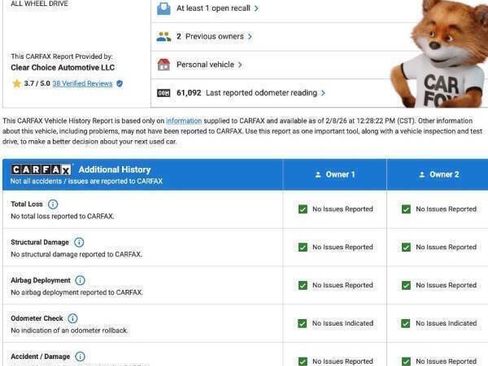This screenshot has width=488, height=366.
Task: Click the '3.7 / 5.0' rating text
Action: 37,83
